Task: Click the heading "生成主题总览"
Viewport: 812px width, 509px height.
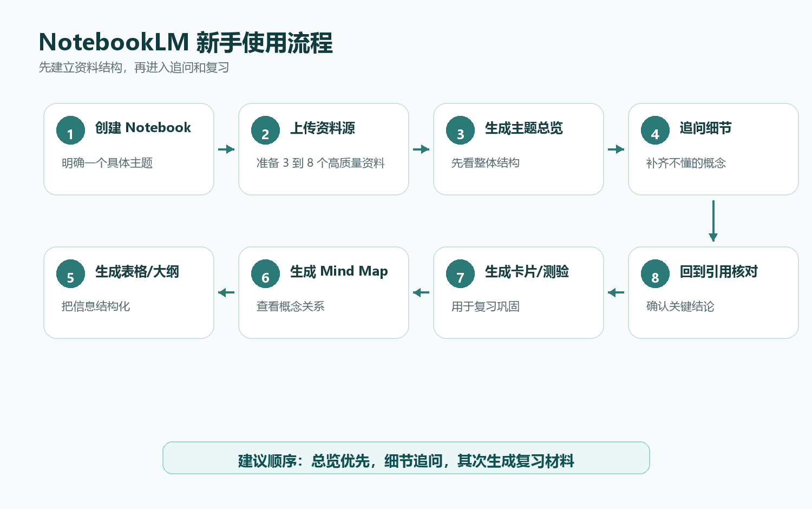Action: 524,128
